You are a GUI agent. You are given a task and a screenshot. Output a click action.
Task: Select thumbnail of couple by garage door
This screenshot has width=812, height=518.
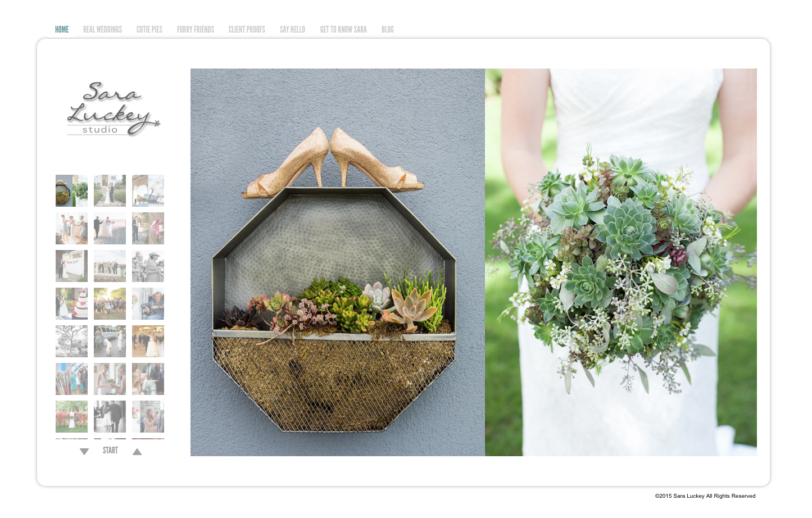tap(71, 266)
